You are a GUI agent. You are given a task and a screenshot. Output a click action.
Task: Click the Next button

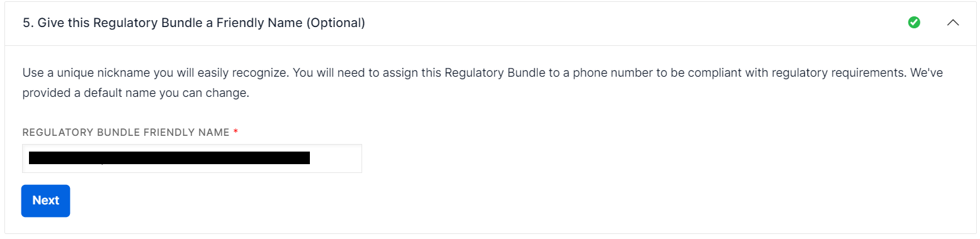coord(45,201)
